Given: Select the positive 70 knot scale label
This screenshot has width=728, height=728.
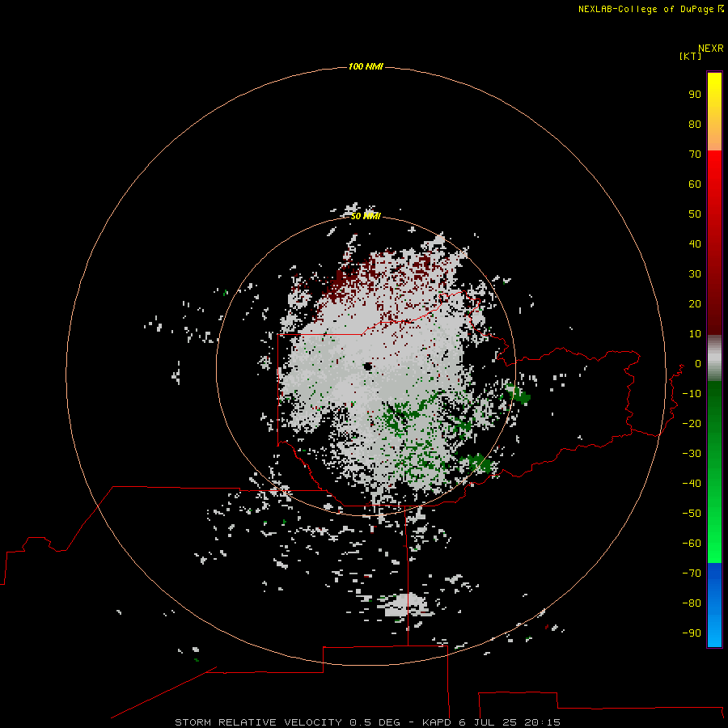Looking at the screenshot, I should point(695,154).
